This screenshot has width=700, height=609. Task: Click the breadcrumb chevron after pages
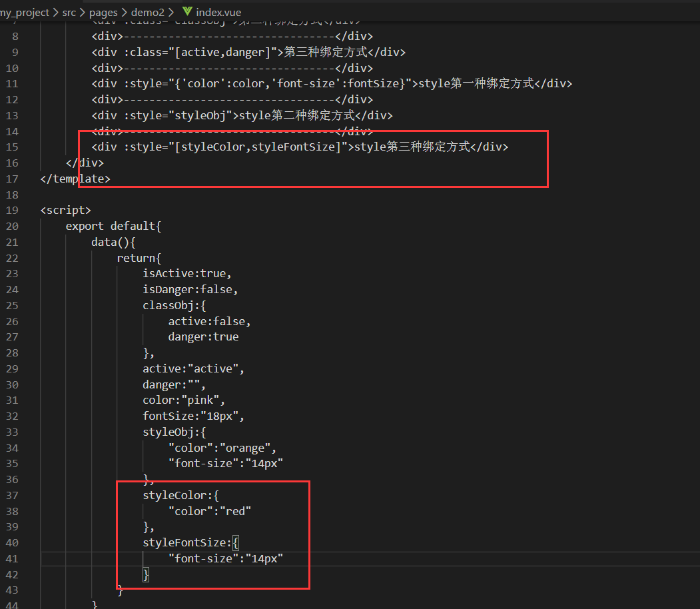pyautogui.click(x=123, y=12)
